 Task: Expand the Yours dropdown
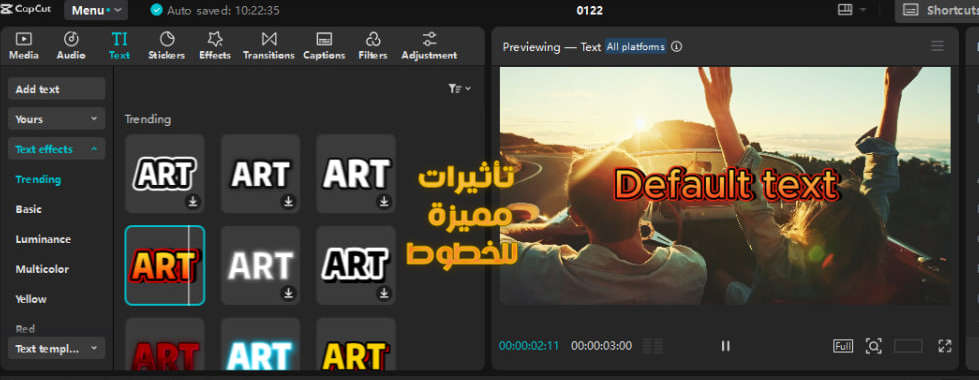pyautogui.click(x=57, y=119)
